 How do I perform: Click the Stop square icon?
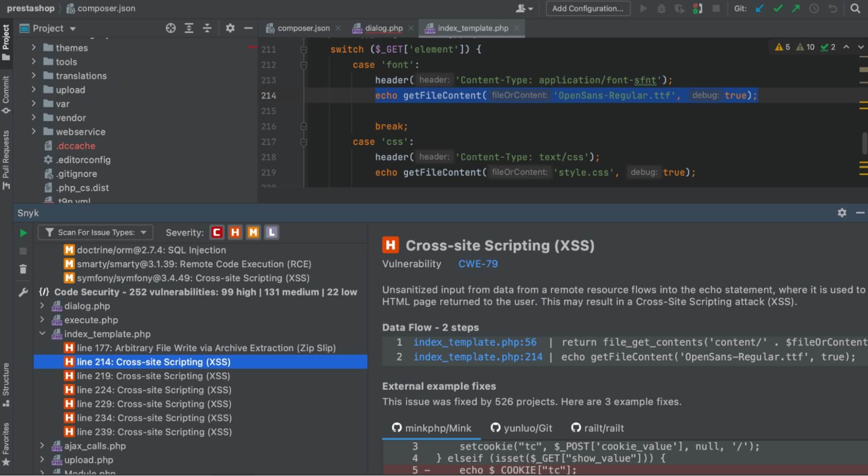coord(716,9)
